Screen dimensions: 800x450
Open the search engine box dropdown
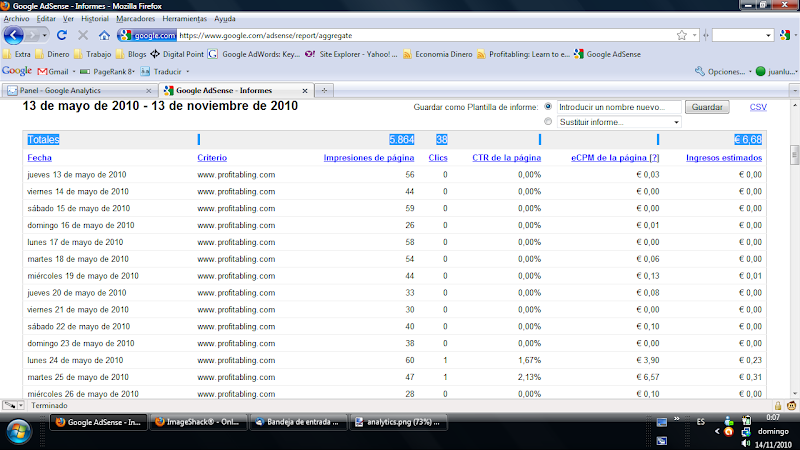tap(768, 35)
